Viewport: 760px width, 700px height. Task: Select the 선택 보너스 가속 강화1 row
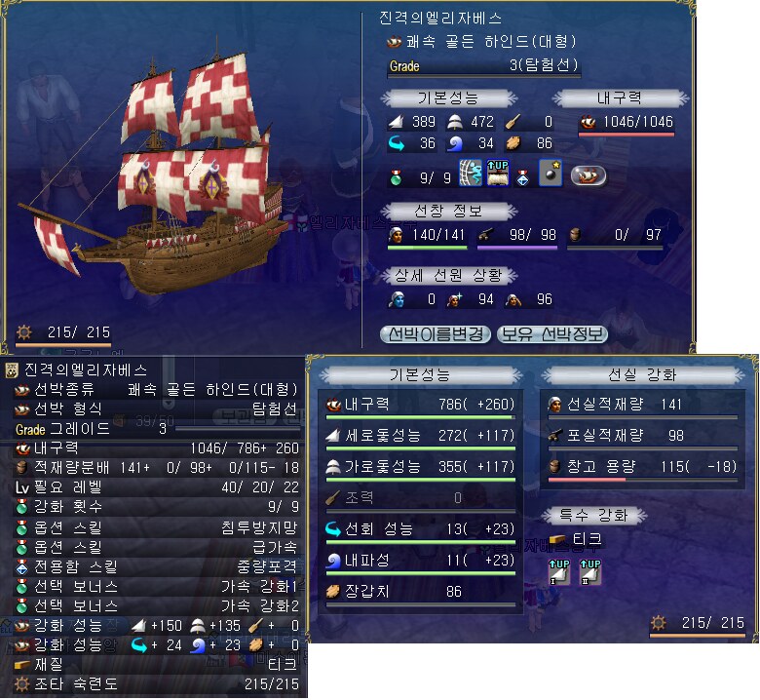click(x=156, y=587)
